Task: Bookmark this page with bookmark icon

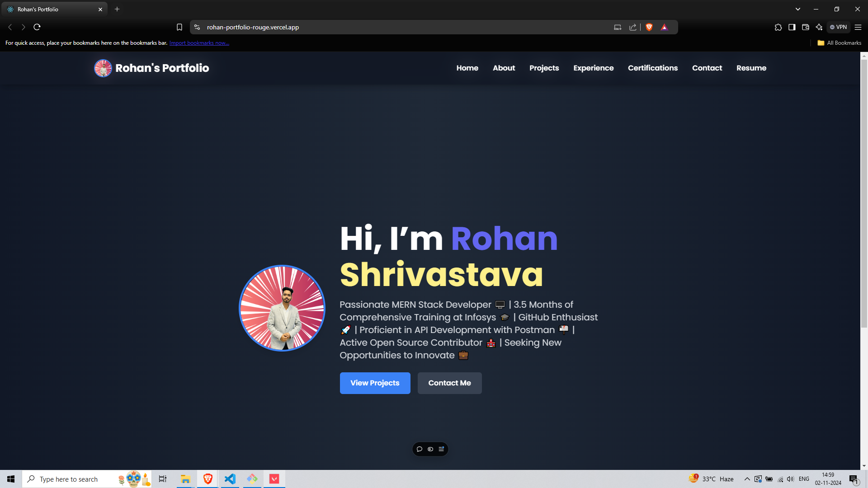Action: point(179,27)
